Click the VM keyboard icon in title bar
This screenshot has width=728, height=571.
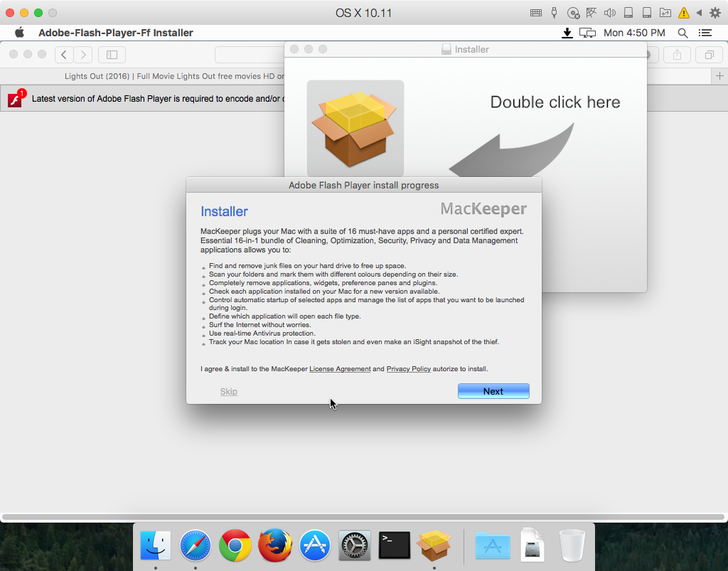[536, 13]
